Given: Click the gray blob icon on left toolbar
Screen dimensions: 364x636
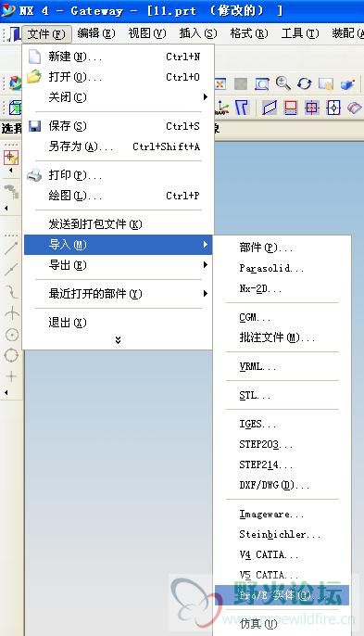Looking at the screenshot, I should pos(11,191).
